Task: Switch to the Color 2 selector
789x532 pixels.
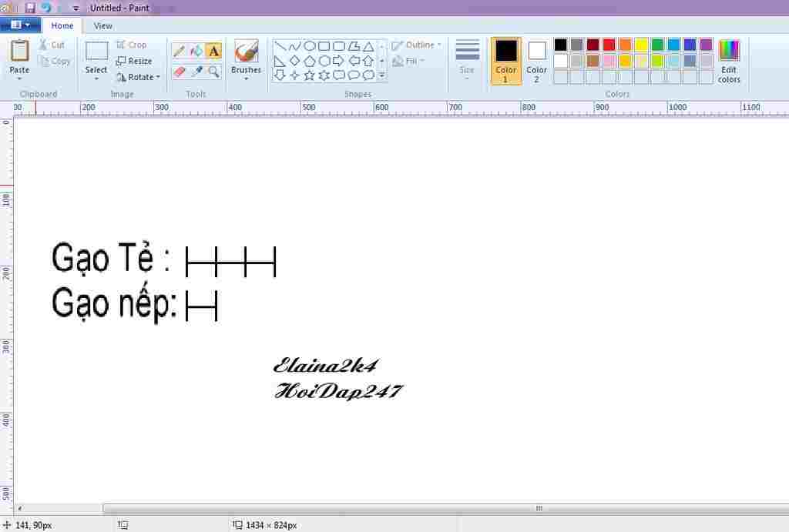Action: 537,60
